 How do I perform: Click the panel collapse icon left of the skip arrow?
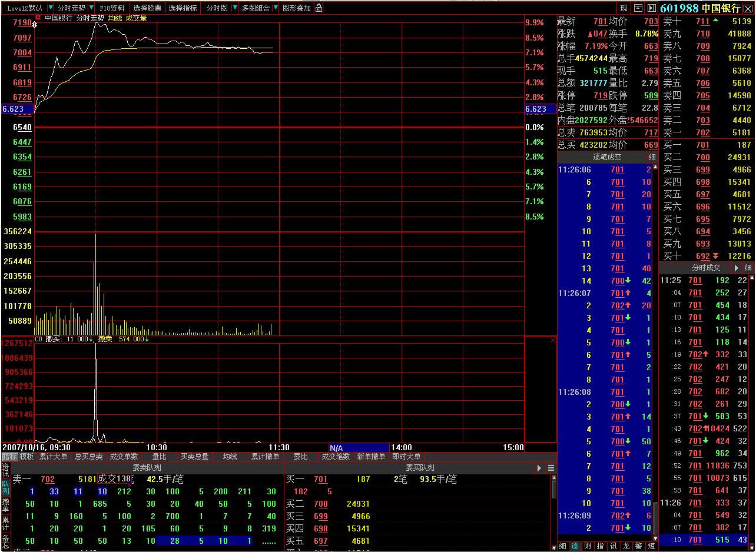[x=638, y=8]
